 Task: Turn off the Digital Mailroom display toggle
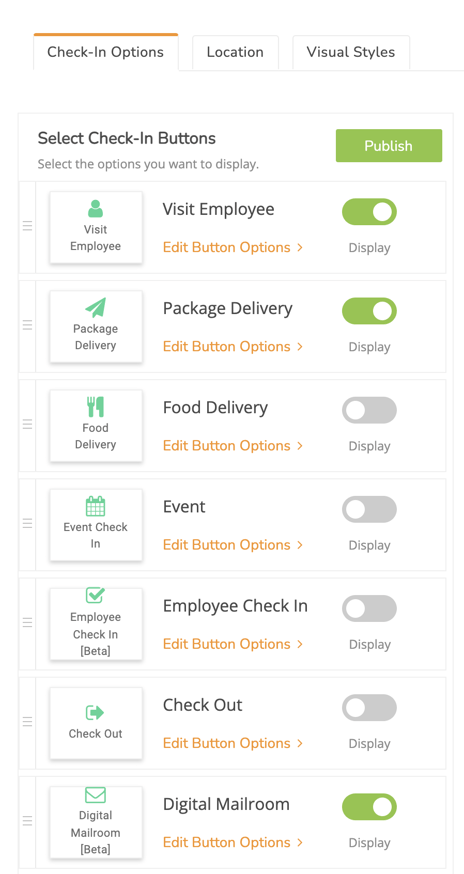pos(369,807)
